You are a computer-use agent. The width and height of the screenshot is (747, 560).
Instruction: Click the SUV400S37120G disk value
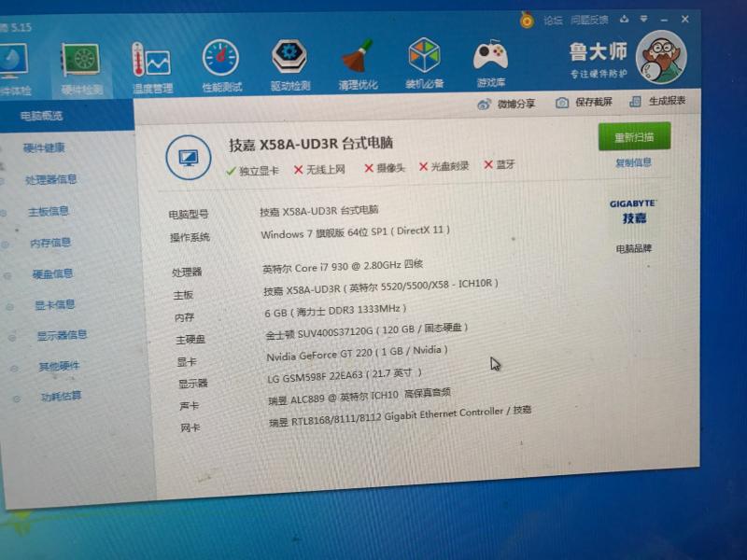(x=366, y=331)
